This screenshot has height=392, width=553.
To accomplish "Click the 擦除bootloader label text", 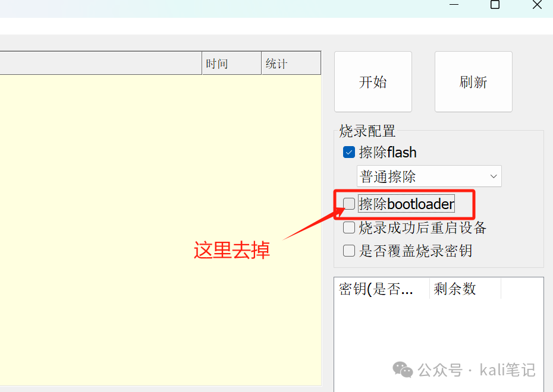I will pyautogui.click(x=406, y=204).
